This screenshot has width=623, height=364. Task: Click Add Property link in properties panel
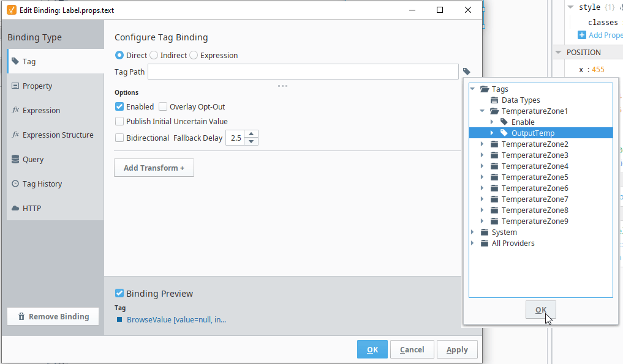605,35
